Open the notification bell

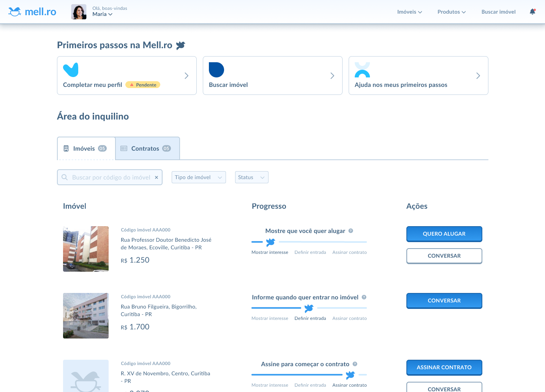[x=532, y=12]
